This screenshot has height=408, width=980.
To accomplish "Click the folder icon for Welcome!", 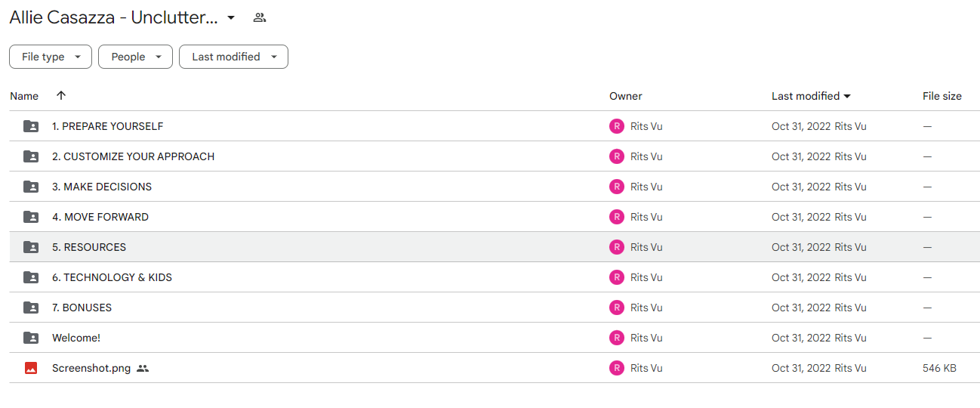I will click(x=31, y=338).
